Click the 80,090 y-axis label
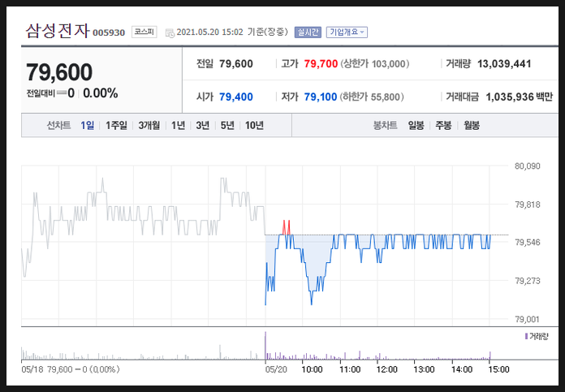The height and width of the screenshot is (392, 565). coord(528,166)
